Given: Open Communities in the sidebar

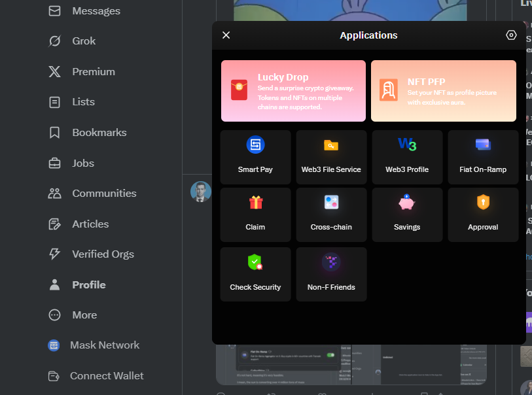Looking at the screenshot, I should (x=92, y=194).
